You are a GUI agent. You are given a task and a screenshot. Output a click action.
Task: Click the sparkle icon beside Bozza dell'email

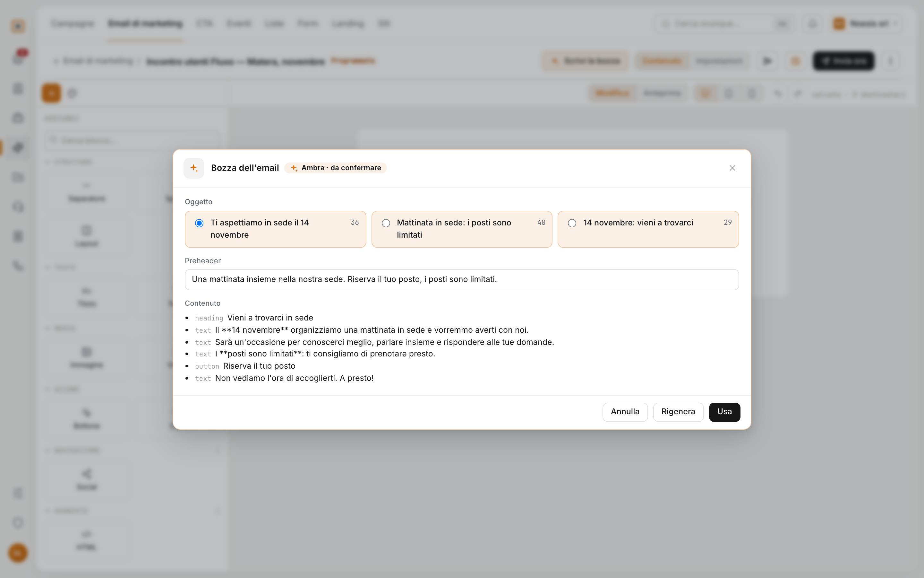(194, 168)
